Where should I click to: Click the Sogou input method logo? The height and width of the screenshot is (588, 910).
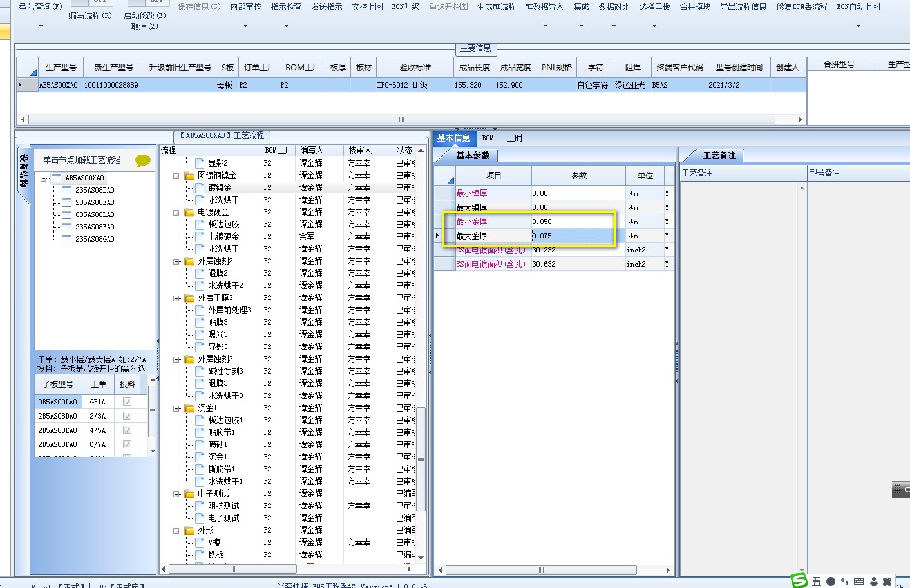[x=799, y=580]
